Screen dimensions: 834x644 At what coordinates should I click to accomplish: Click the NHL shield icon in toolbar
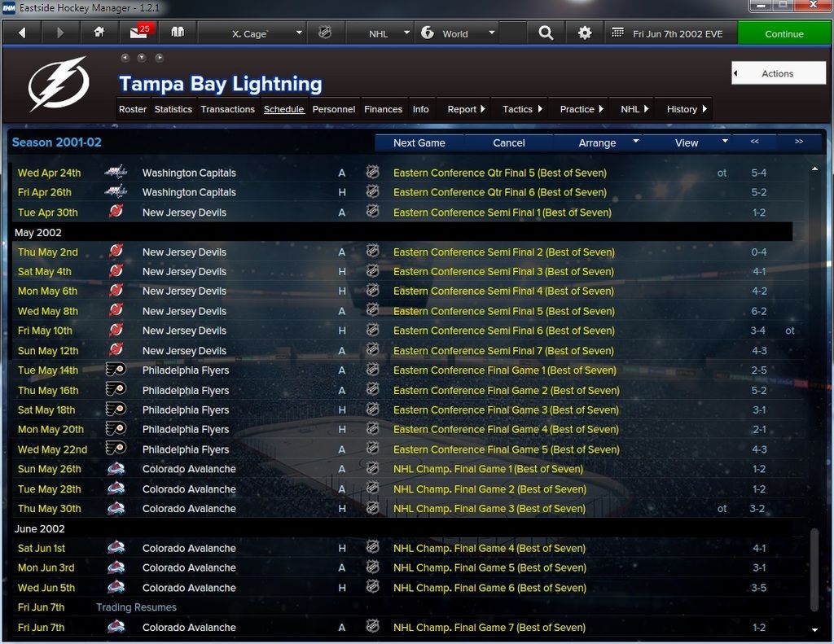point(324,33)
